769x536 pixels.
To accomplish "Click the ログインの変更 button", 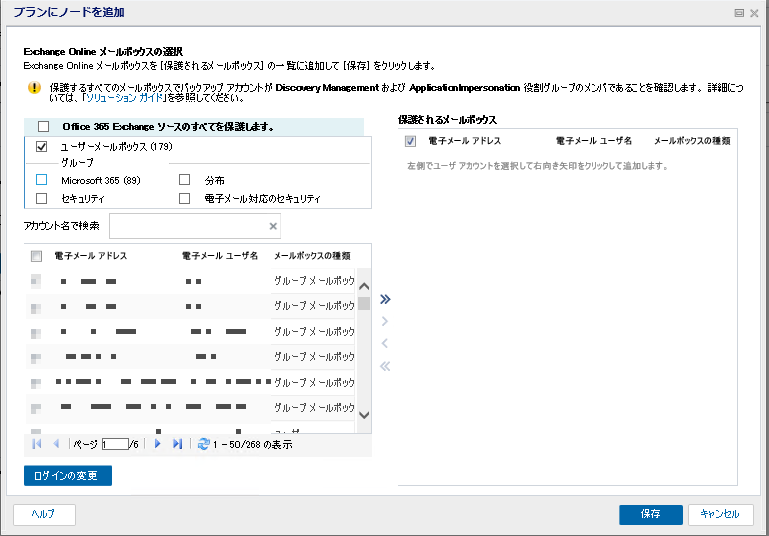I will tap(68, 476).
